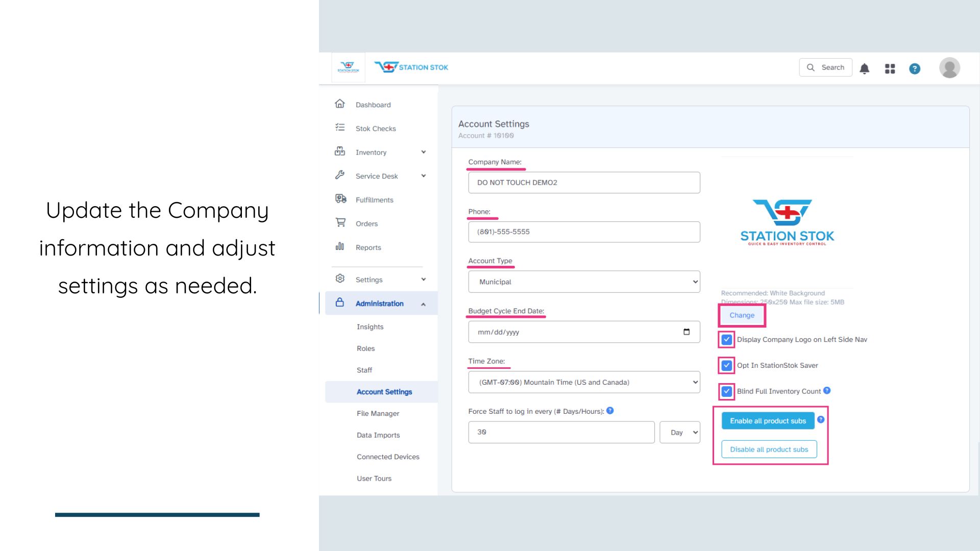Screen dimensions: 980x551
Task: Uncheck Opt In StationStok Saver
Action: click(x=726, y=365)
